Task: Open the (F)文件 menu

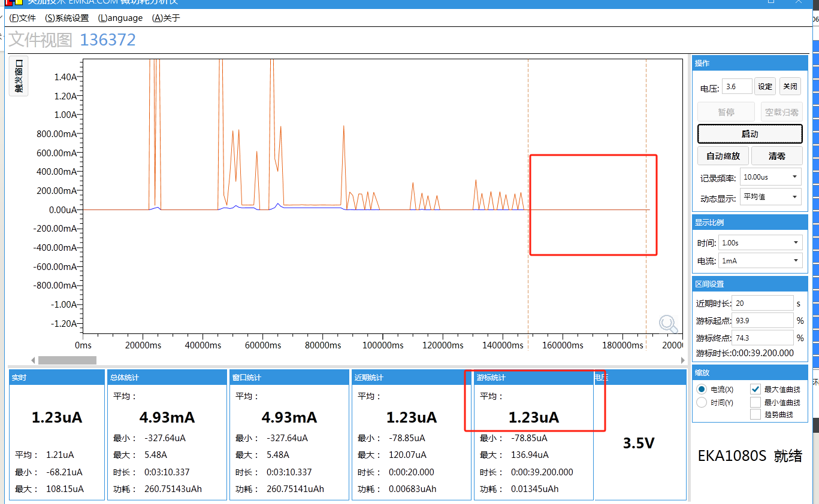Action: pyautogui.click(x=23, y=18)
